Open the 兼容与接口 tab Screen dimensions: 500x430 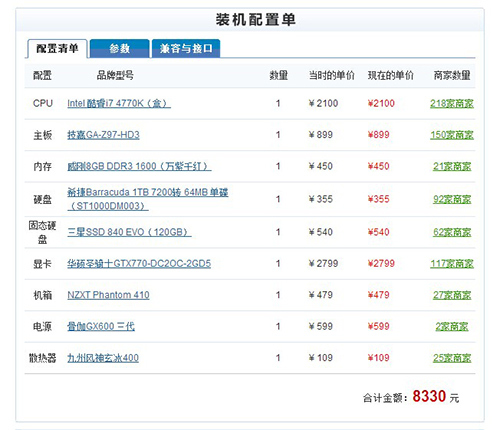(186, 49)
